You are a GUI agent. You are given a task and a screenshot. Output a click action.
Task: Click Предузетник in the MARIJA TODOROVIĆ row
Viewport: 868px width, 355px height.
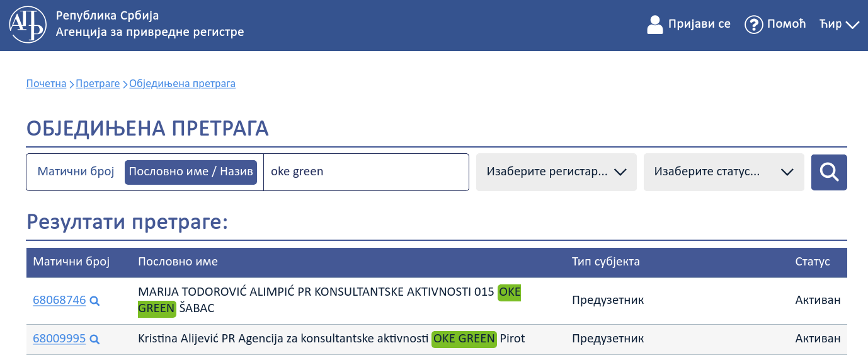tap(608, 300)
